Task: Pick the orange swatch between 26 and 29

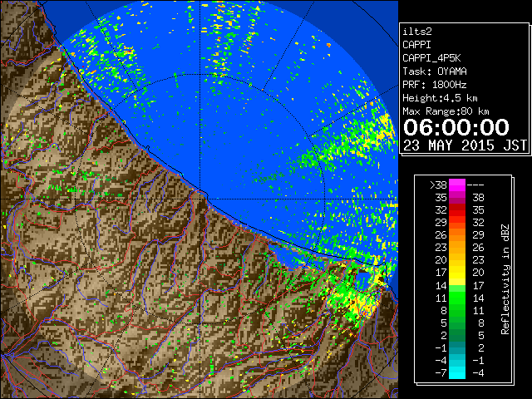Action: [457, 234]
